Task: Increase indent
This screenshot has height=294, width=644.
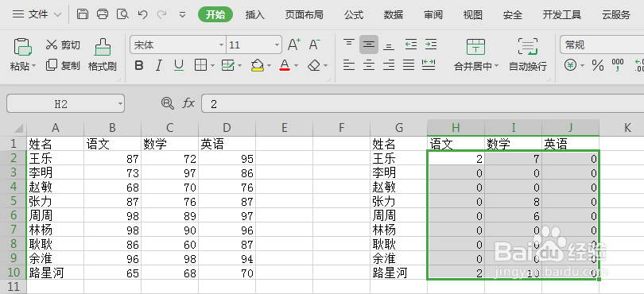Action: point(430,44)
